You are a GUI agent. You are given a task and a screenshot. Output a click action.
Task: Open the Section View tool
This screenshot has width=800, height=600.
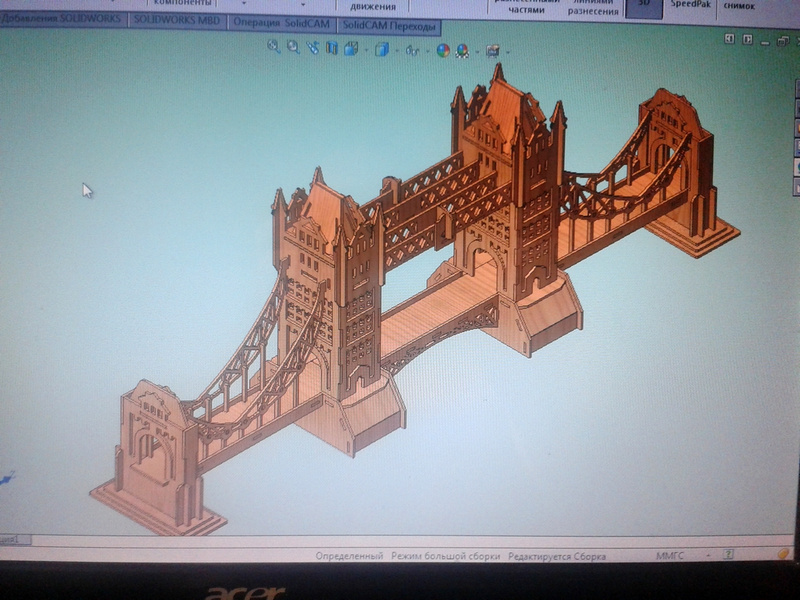332,48
